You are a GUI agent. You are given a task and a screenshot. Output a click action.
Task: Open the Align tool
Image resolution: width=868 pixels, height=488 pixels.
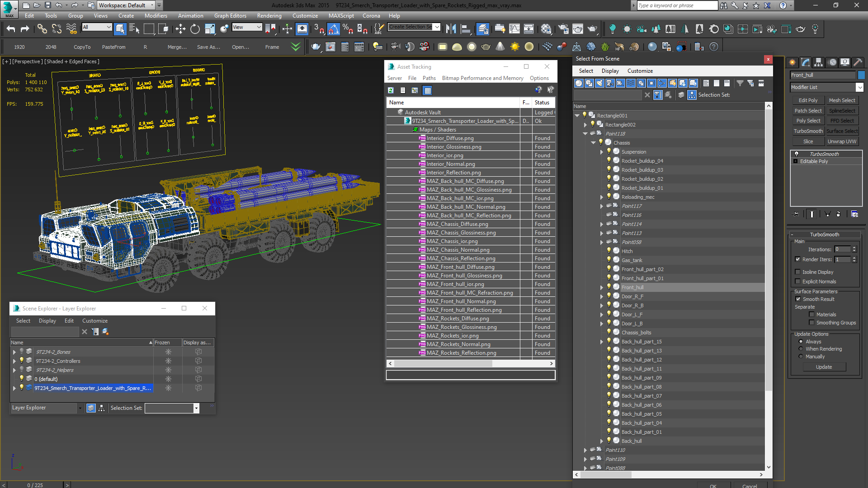[466, 29]
